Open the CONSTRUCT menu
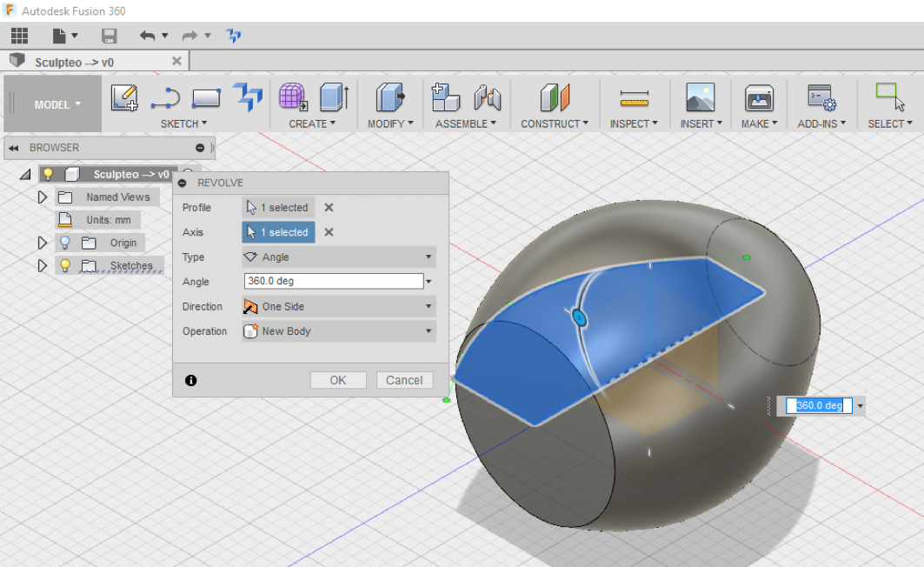Image resolution: width=924 pixels, height=567 pixels. [x=555, y=123]
